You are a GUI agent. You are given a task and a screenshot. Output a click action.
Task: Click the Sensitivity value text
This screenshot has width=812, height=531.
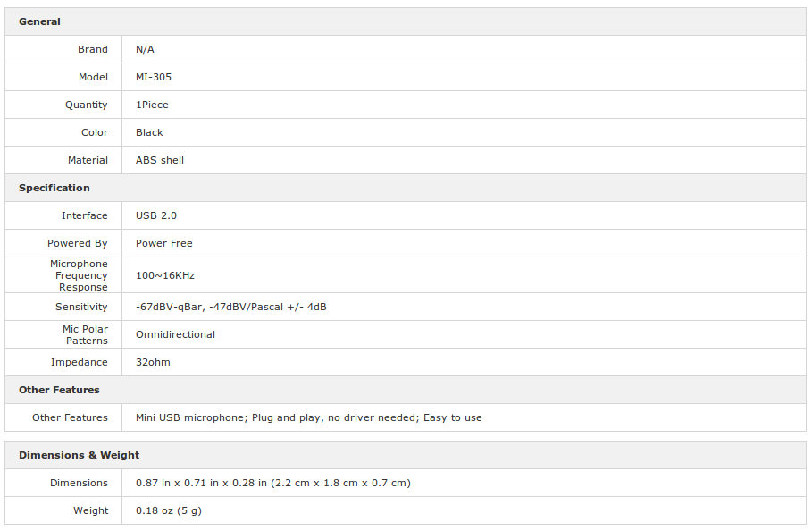pyautogui.click(x=231, y=307)
